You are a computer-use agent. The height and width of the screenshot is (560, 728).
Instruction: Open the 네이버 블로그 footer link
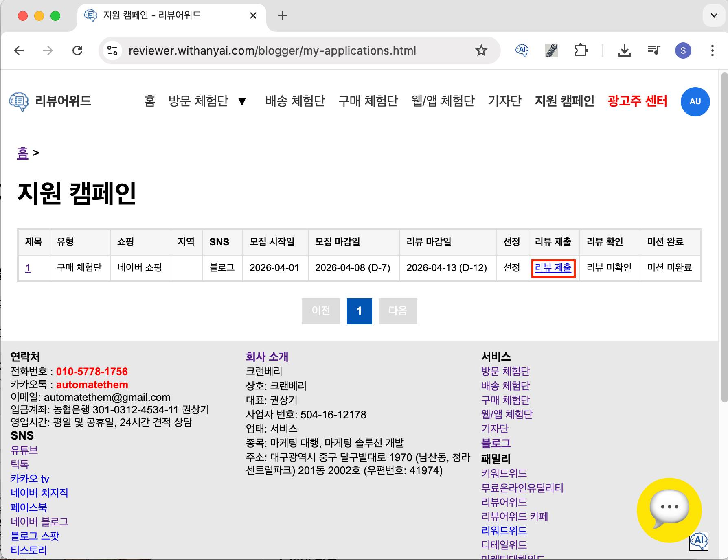pos(39,522)
